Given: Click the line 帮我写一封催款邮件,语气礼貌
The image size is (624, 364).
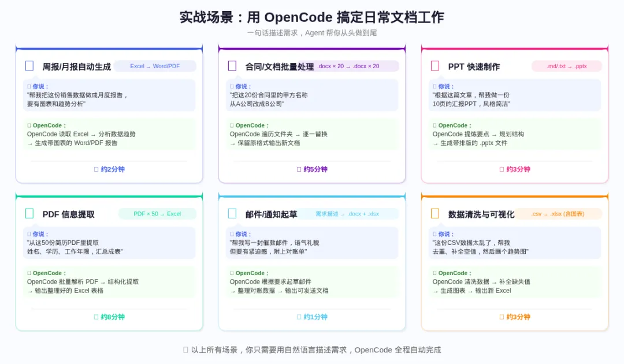Looking at the screenshot, I should pyautogui.click(x=274, y=243).
